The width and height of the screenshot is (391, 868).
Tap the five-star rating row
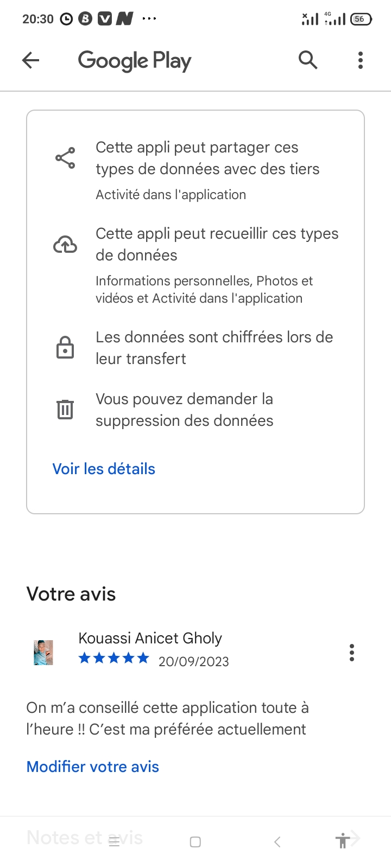(113, 659)
